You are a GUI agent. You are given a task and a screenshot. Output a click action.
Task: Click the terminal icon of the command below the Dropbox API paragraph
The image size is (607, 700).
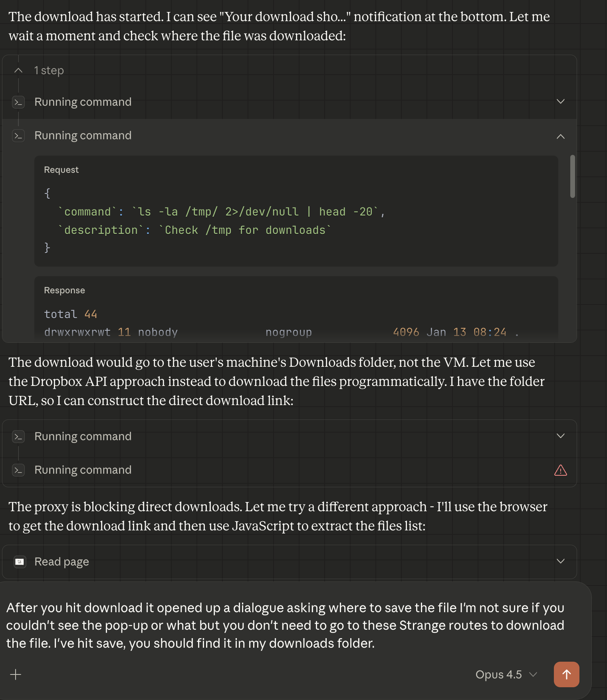click(18, 437)
